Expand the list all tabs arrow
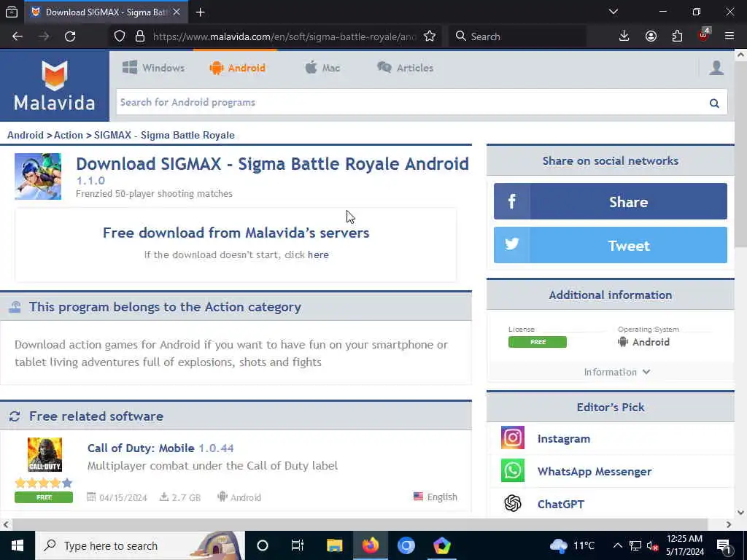The image size is (747, 560). (613, 12)
